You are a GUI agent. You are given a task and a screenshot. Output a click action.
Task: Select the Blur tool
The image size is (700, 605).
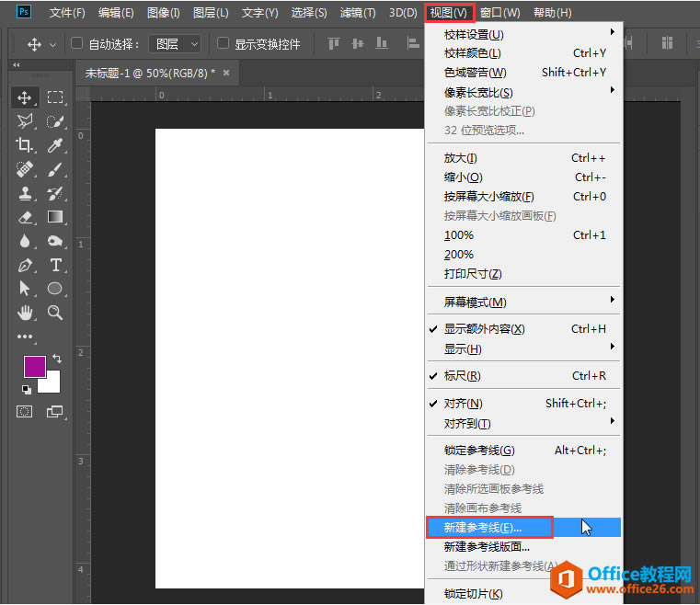tap(25, 242)
